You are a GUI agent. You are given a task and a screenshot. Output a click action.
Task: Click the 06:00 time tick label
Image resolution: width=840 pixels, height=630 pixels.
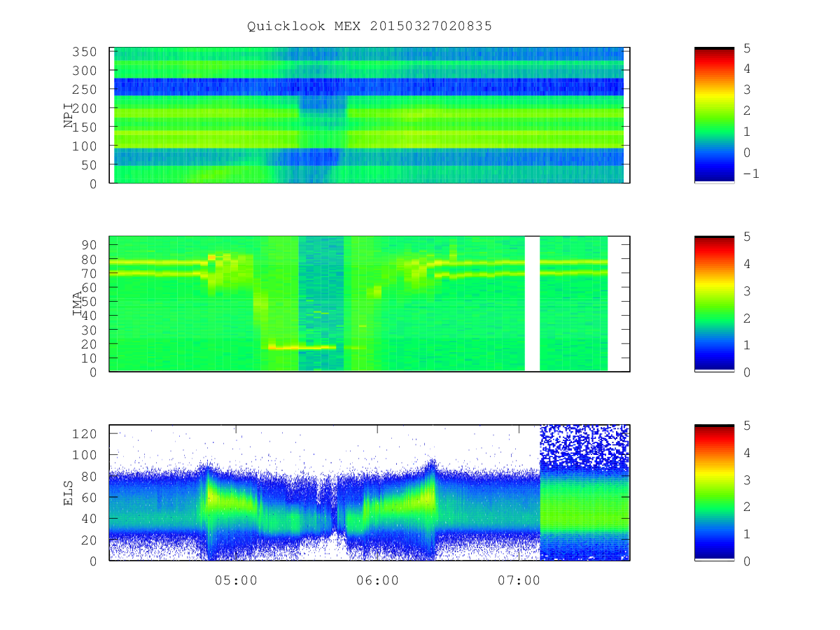pos(377,581)
